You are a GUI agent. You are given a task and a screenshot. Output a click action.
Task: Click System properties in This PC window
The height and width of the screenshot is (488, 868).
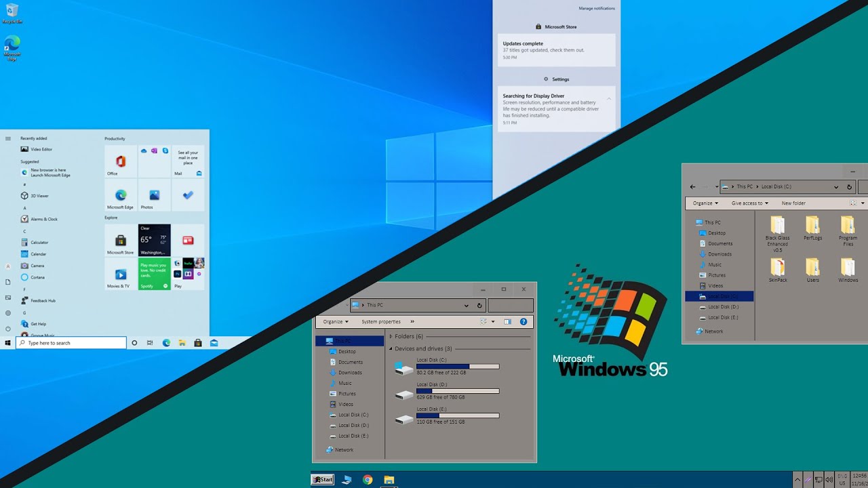(381, 322)
